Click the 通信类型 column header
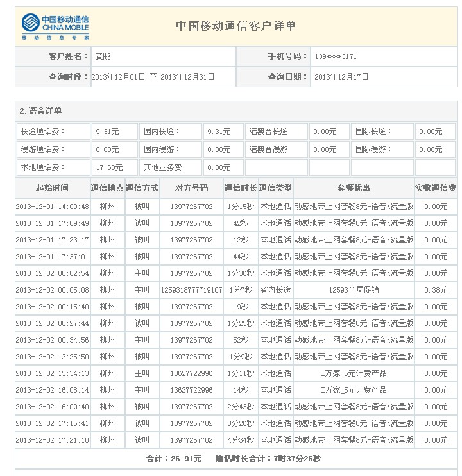The image size is (462, 476). click(276, 188)
